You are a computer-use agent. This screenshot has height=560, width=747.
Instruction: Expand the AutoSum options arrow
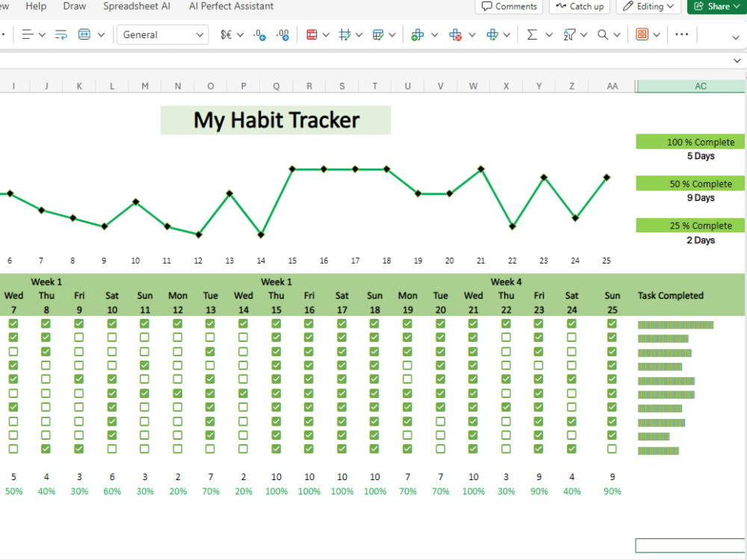549,35
